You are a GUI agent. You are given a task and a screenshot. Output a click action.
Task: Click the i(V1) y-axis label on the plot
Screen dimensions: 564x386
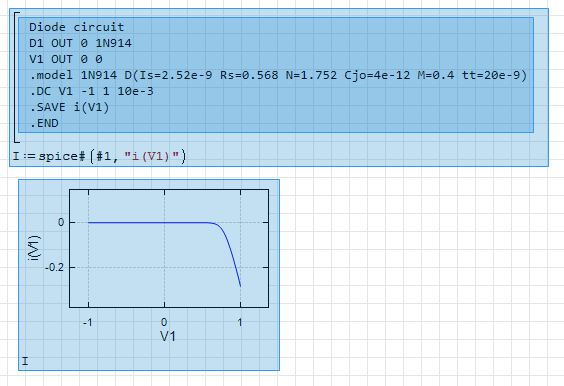pos(35,248)
